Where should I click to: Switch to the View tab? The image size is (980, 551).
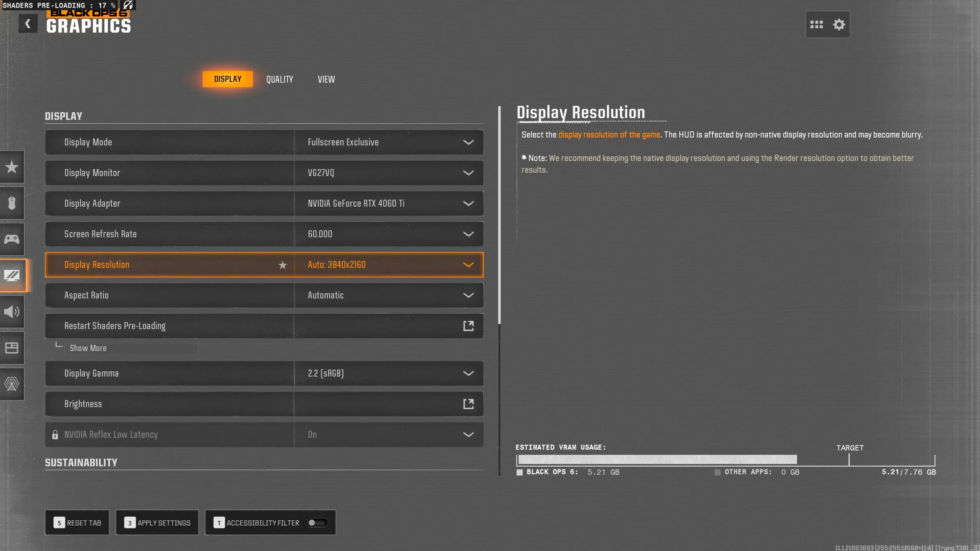(x=326, y=79)
